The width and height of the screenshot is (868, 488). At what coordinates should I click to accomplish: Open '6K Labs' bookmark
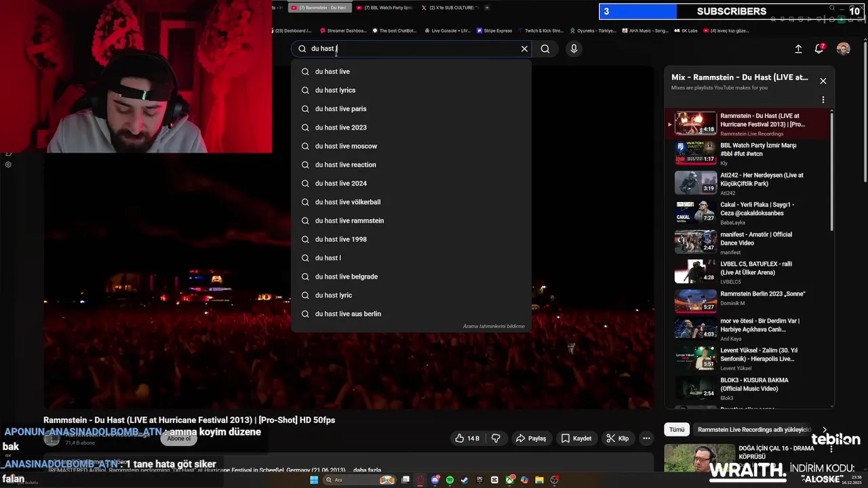tap(687, 30)
